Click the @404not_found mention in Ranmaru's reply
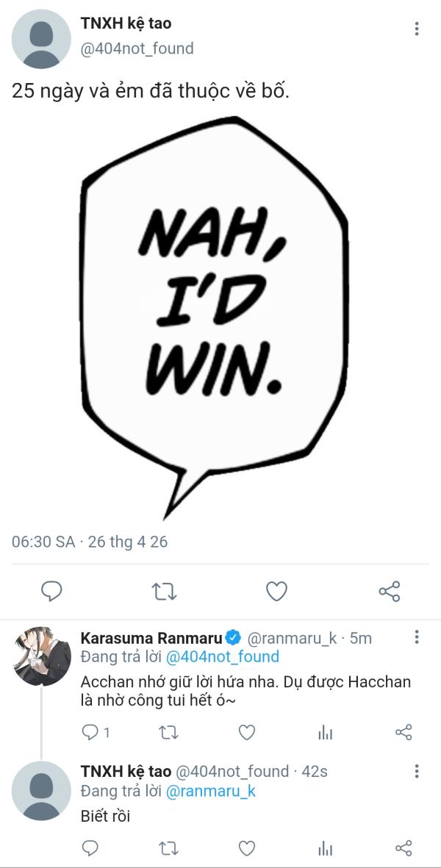Image resolution: width=441 pixels, height=868 pixels. coord(223,656)
